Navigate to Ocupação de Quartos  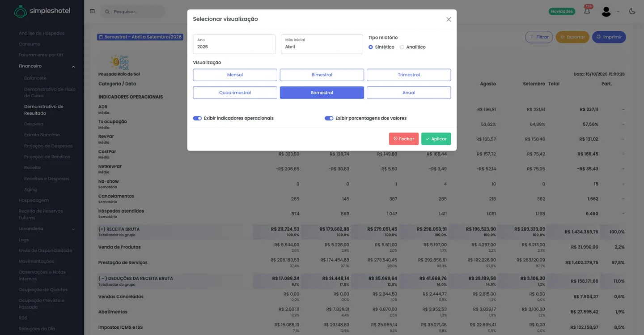43,290
